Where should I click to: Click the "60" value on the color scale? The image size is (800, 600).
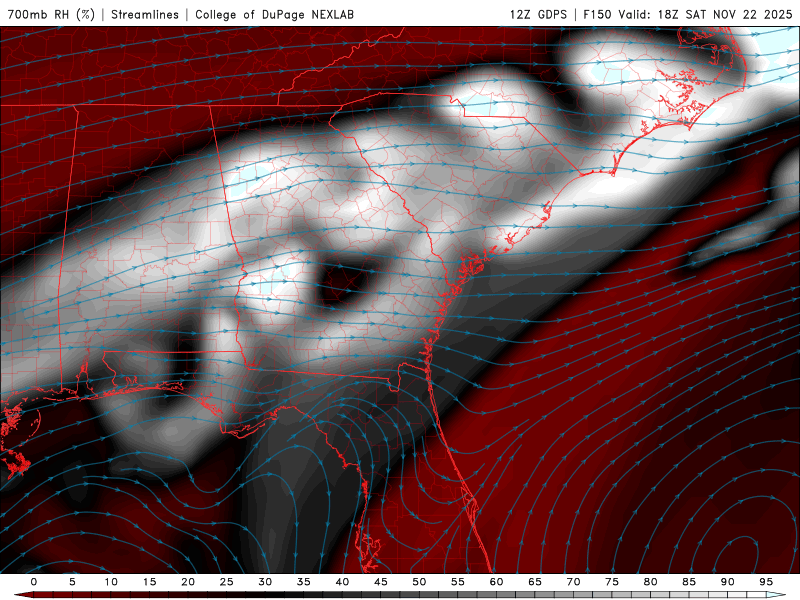496,582
